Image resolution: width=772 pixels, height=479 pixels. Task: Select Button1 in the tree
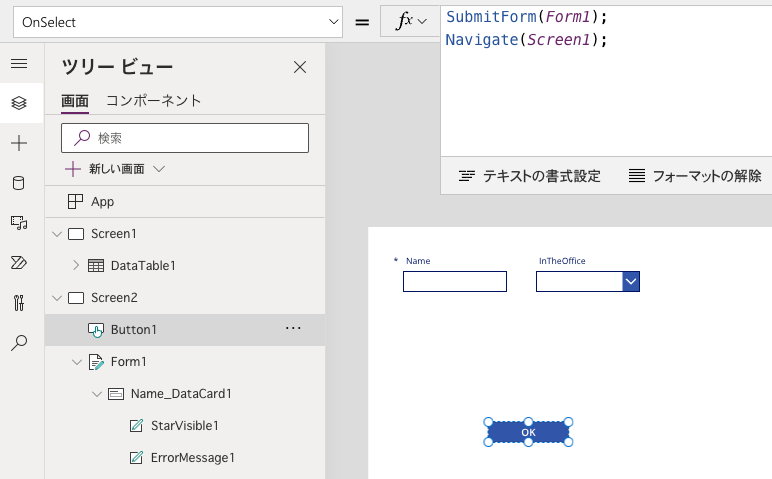pyautogui.click(x=133, y=330)
